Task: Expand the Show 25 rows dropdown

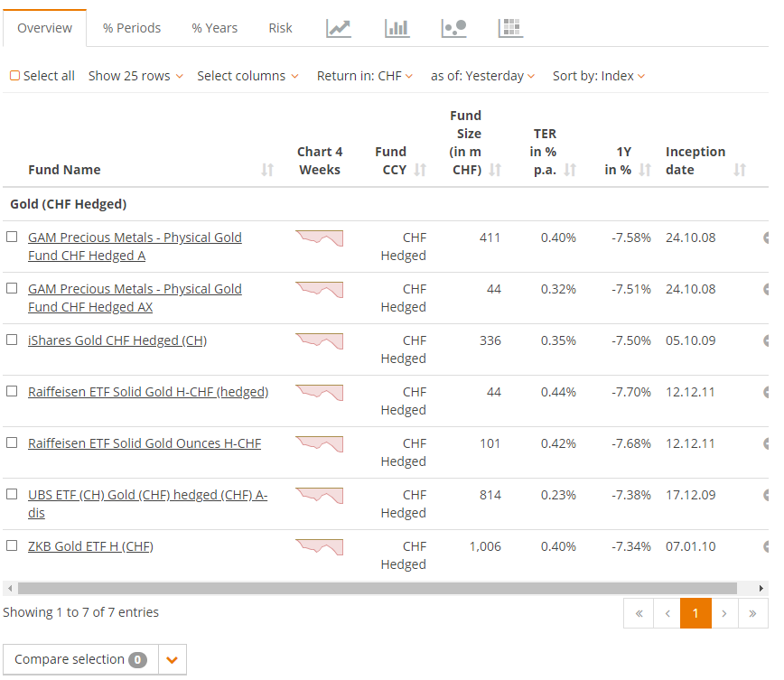Action: click(135, 76)
